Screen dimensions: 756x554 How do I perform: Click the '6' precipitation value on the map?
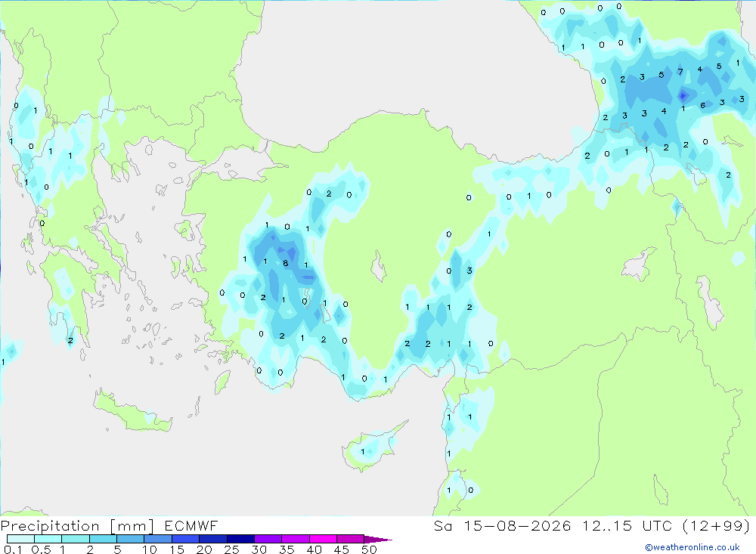703,105
